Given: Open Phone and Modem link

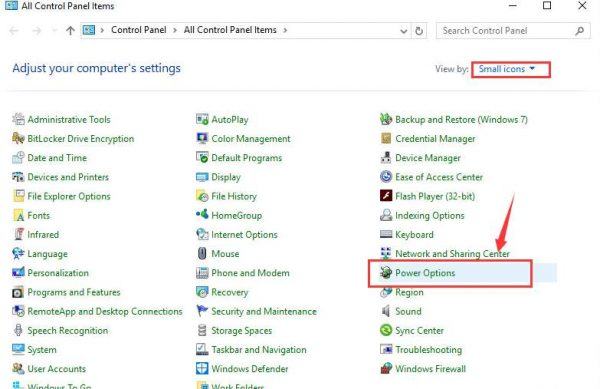Looking at the screenshot, I should pyautogui.click(x=250, y=273).
